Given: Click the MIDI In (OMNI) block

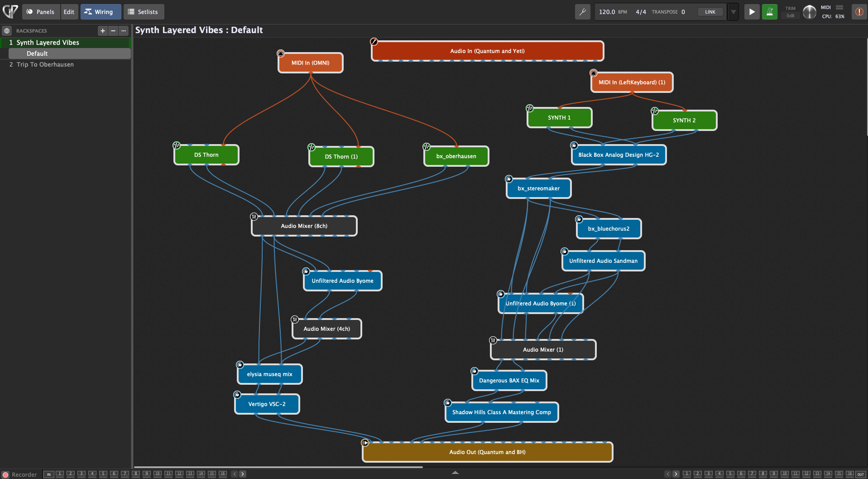Looking at the screenshot, I should [x=311, y=63].
